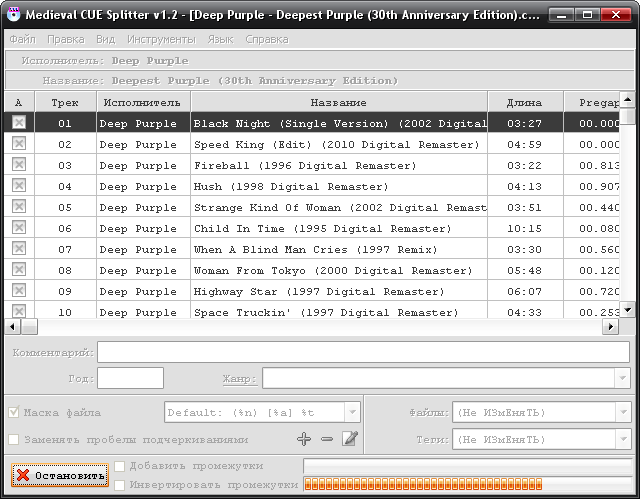Click the Жанр underlined label link
Viewport: 640px width, 499px height.
(x=239, y=379)
